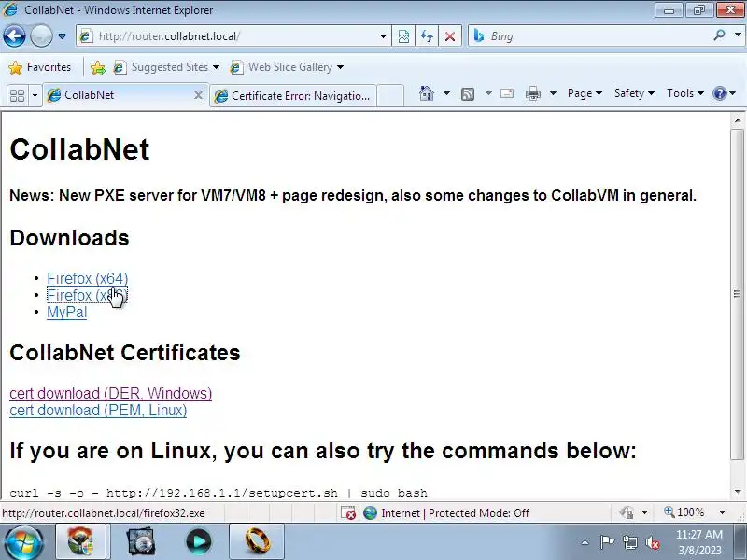Click the Home page icon

click(427, 93)
